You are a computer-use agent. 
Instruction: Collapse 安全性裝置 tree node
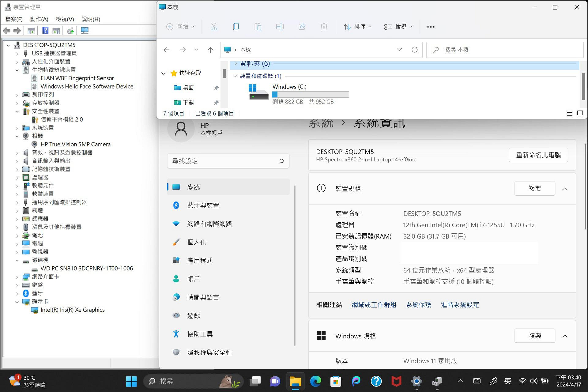click(x=17, y=111)
